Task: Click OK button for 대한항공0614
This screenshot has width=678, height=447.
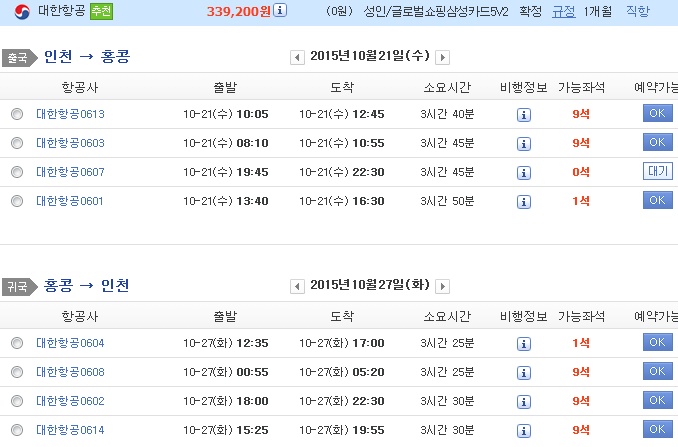Action: (658, 429)
